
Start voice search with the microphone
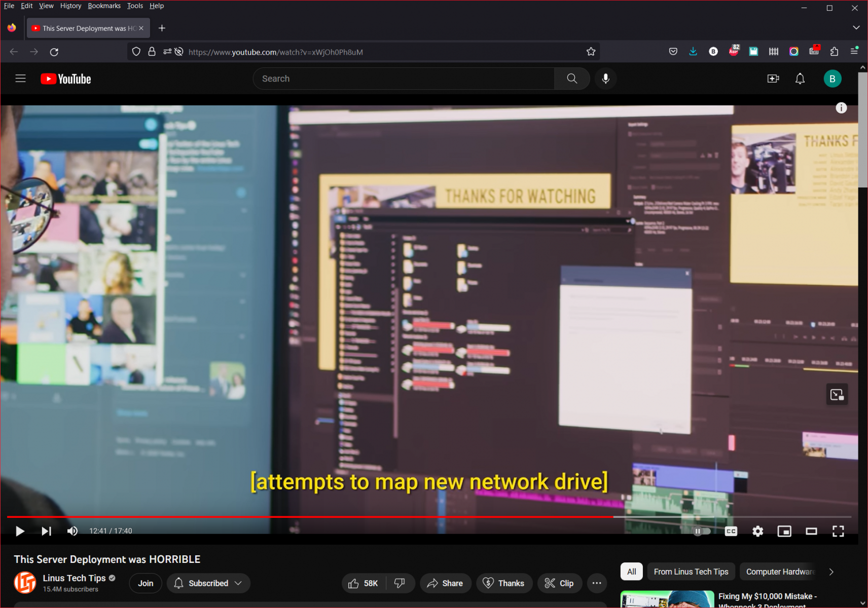click(x=605, y=79)
